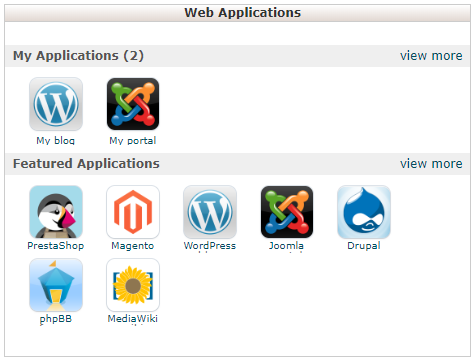Click the 'My Applications (2)' heading

click(78, 56)
